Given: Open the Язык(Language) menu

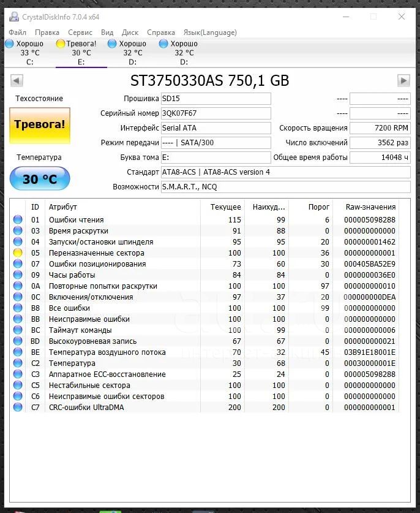Looking at the screenshot, I should coord(210,32).
